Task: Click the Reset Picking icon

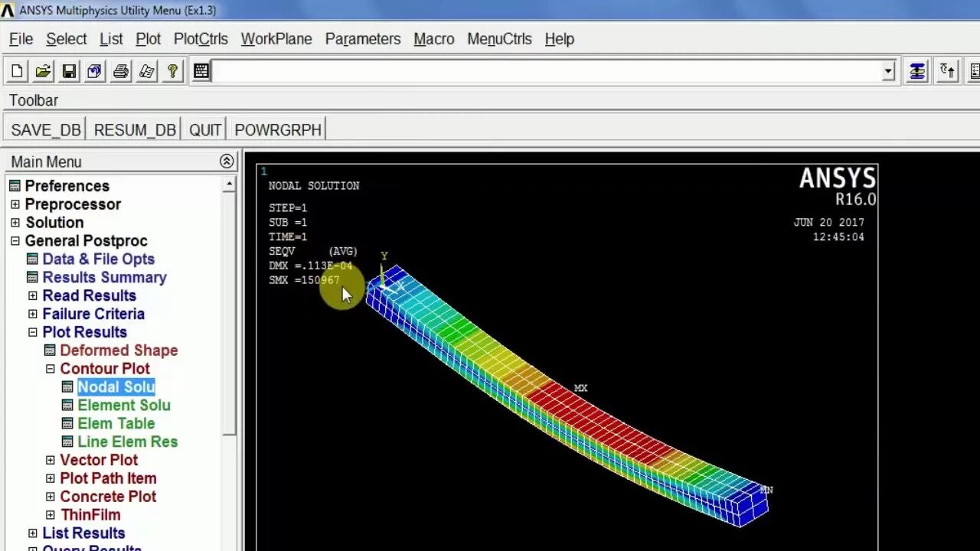Action: [948, 72]
